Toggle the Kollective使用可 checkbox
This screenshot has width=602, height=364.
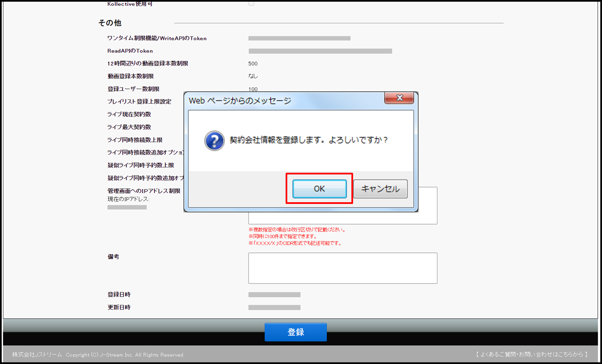pos(251,3)
